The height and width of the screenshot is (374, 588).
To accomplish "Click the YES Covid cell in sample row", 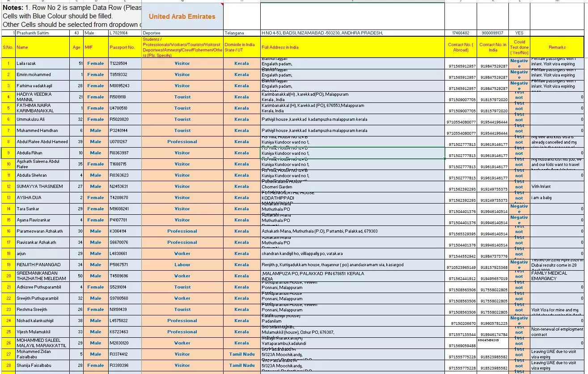I will pyautogui.click(x=519, y=33).
